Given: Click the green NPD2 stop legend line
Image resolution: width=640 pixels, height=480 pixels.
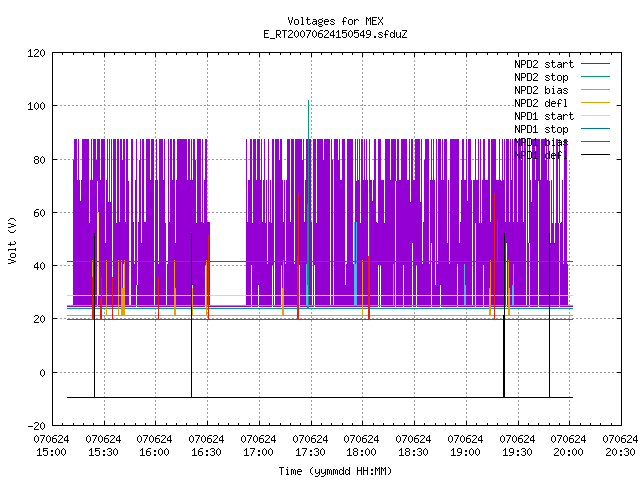Looking at the screenshot, I should [595, 76].
